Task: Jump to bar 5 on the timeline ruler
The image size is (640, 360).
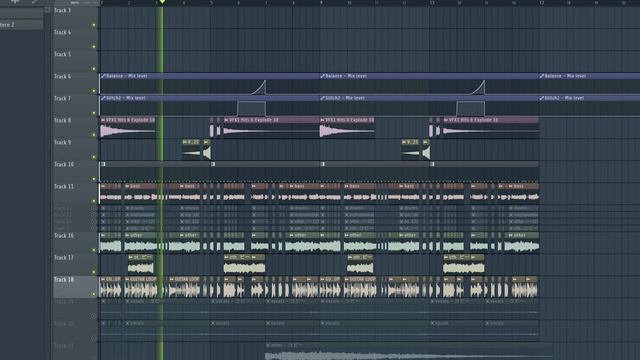Action: click(x=211, y=2)
